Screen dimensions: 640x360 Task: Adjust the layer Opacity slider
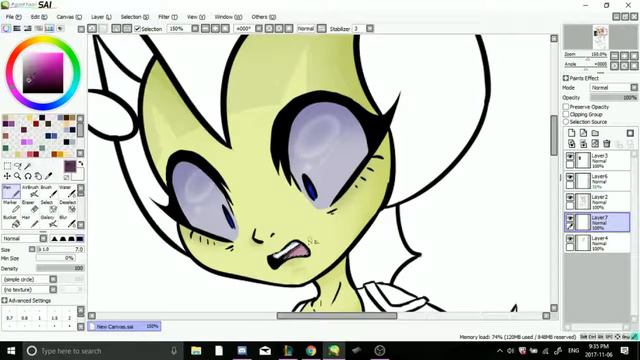point(613,98)
